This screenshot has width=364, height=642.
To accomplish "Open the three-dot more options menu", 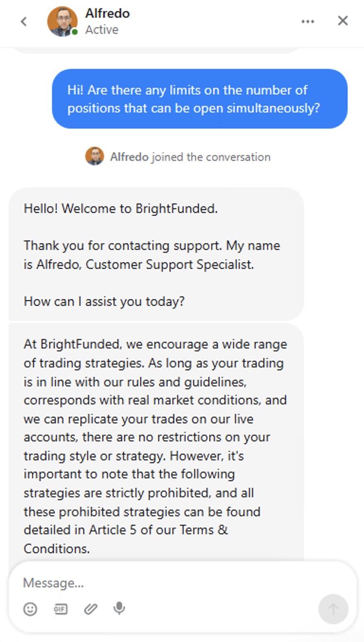I will point(308,21).
